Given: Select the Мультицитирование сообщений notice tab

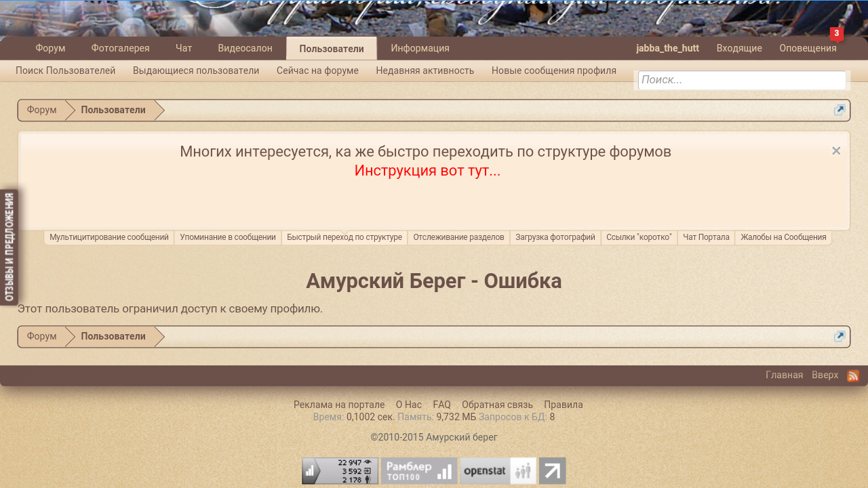Looking at the screenshot, I should (109, 237).
